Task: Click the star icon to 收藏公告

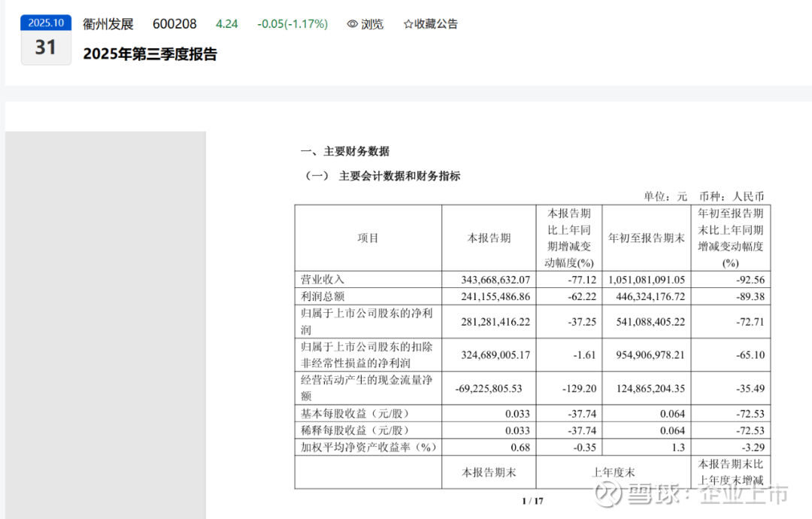Action: click(x=408, y=24)
